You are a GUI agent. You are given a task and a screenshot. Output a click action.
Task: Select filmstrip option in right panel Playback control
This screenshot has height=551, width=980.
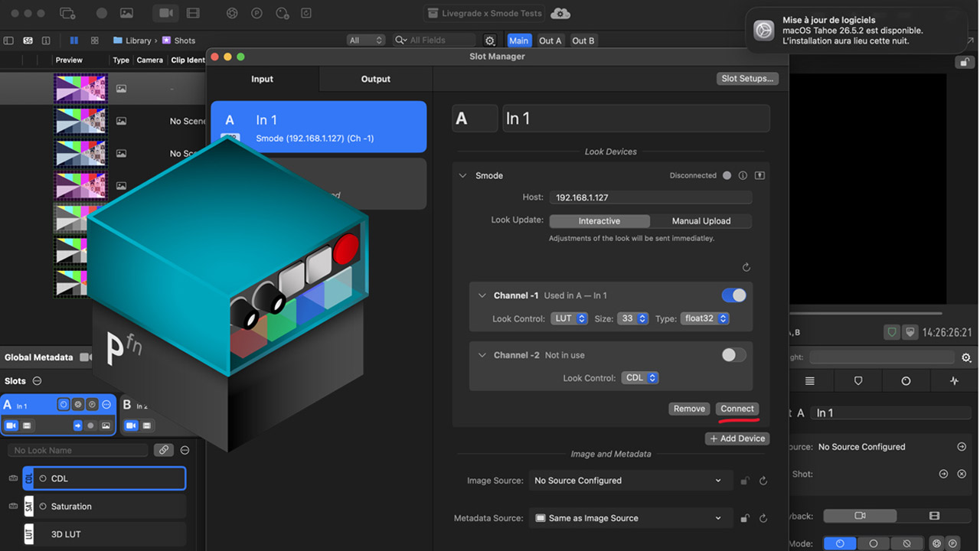pyautogui.click(x=934, y=516)
